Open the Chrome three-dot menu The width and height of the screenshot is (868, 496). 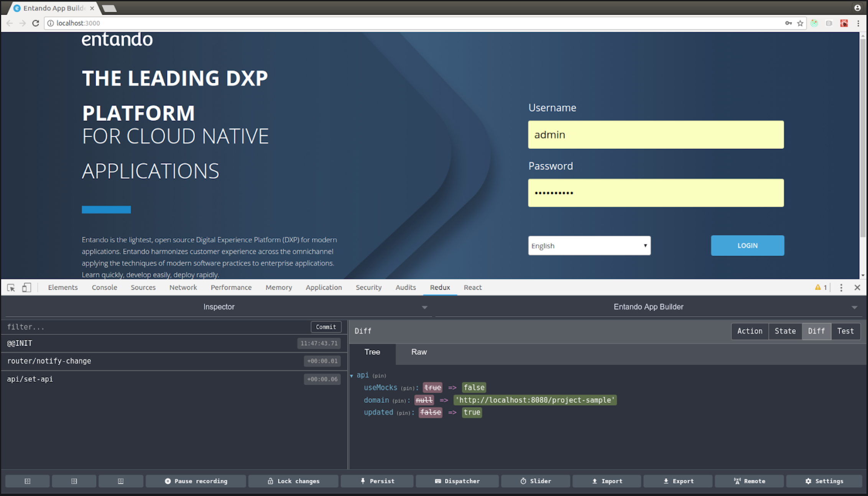[858, 23]
